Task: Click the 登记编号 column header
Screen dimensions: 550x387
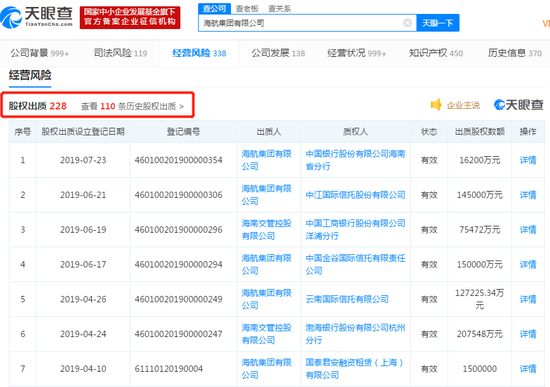Action: click(x=183, y=132)
